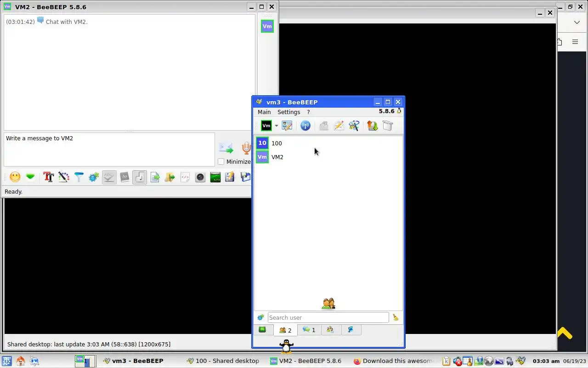Insert code snippet with the </> icon
The image size is (588, 368).
[185, 177]
